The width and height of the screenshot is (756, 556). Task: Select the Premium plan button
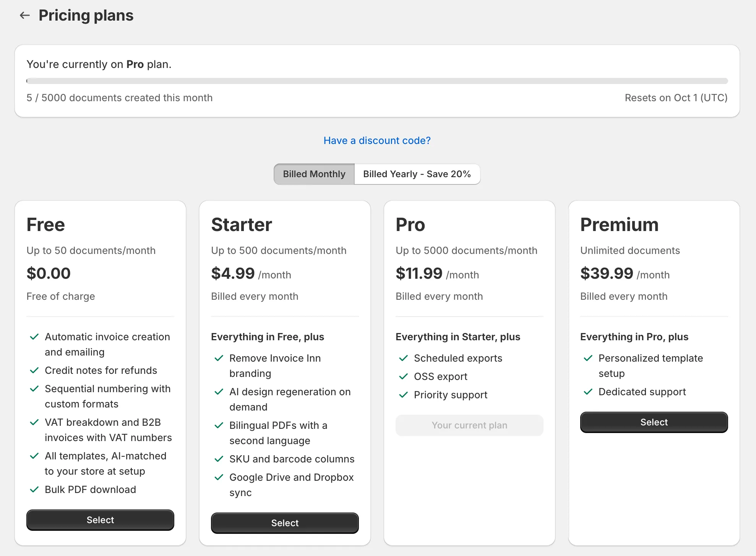click(654, 422)
